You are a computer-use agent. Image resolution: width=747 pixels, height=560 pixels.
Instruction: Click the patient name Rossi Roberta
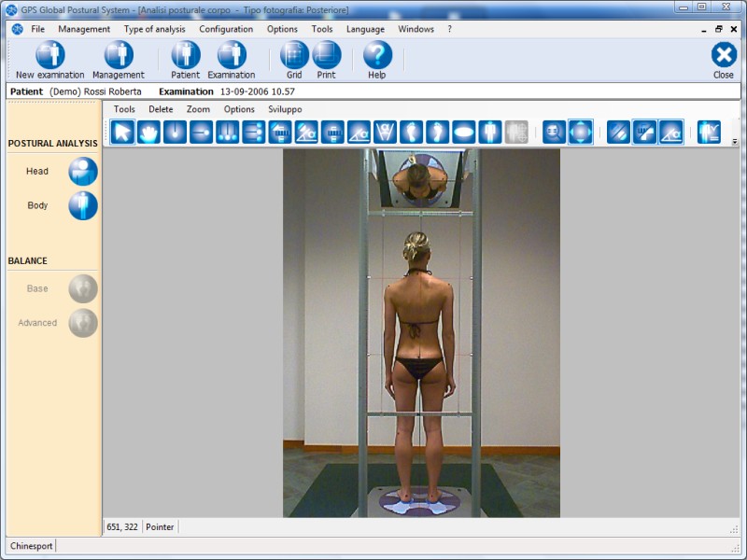112,91
